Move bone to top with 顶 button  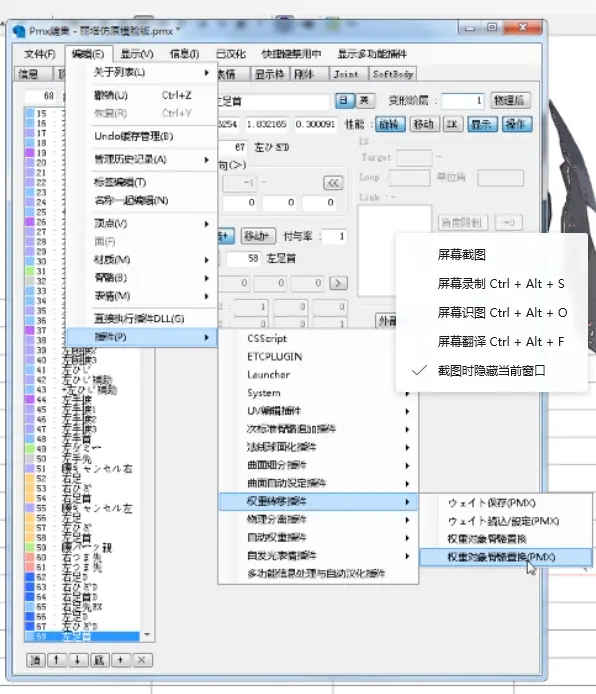(35, 660)
